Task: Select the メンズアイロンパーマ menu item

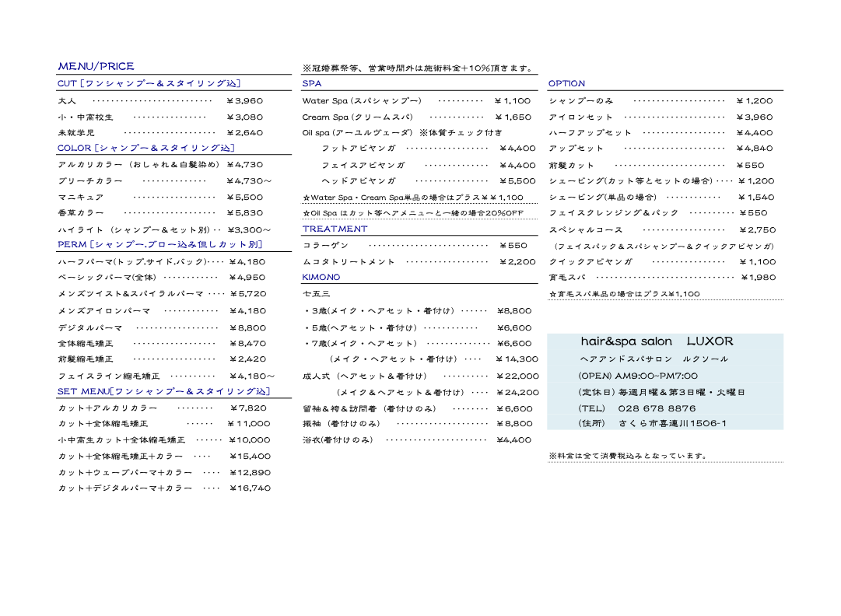Action: (104, 310)
